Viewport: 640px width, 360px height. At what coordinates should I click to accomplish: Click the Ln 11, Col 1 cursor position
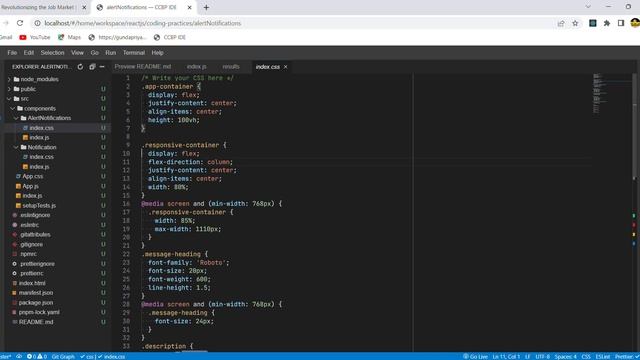tap(506, 356)
